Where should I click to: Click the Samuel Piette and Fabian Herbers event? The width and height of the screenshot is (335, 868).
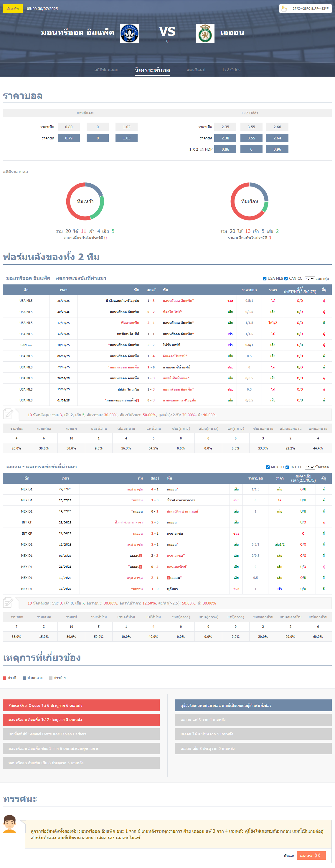(81, 734)
